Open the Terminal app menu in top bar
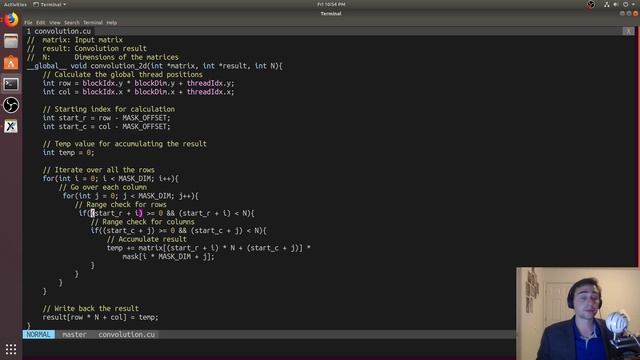 (x=49, y=4)
